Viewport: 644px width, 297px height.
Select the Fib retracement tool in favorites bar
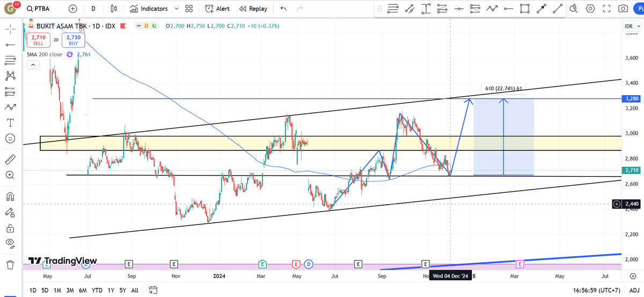(x=393, y=9)
